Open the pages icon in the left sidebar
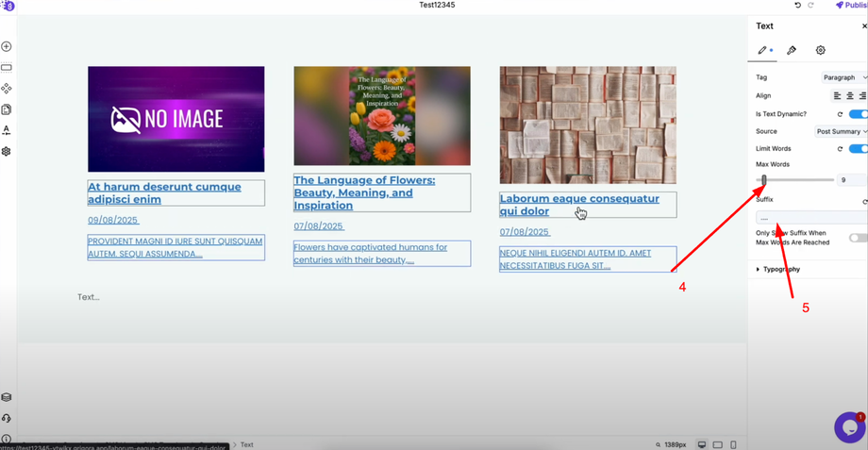The width and height of the screenshot is (868, 450). (7, 109)
